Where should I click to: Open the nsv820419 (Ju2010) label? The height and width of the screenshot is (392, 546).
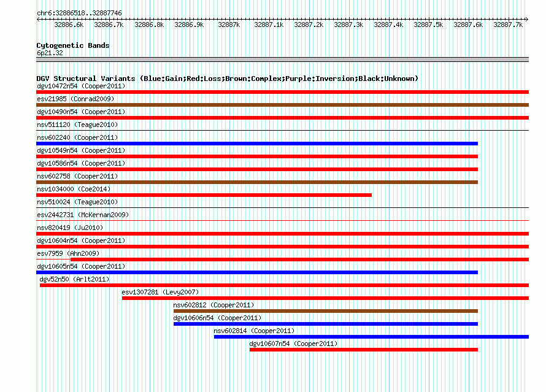pos(70,228)
